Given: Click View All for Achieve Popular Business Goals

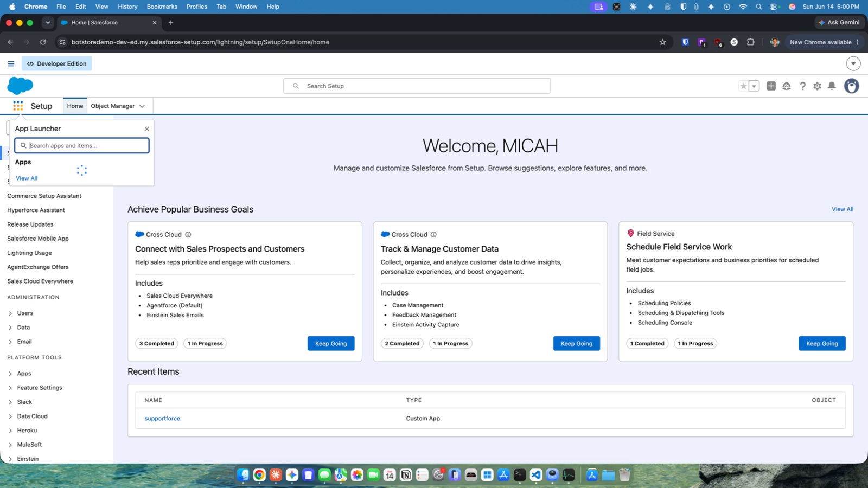Looking at the screenshot, I should click(x=843, y=209).
